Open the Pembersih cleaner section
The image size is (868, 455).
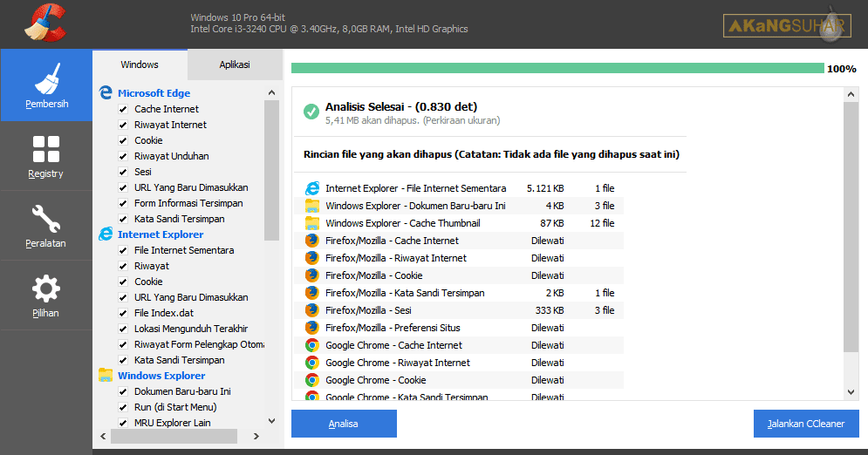tap(46, 85)
